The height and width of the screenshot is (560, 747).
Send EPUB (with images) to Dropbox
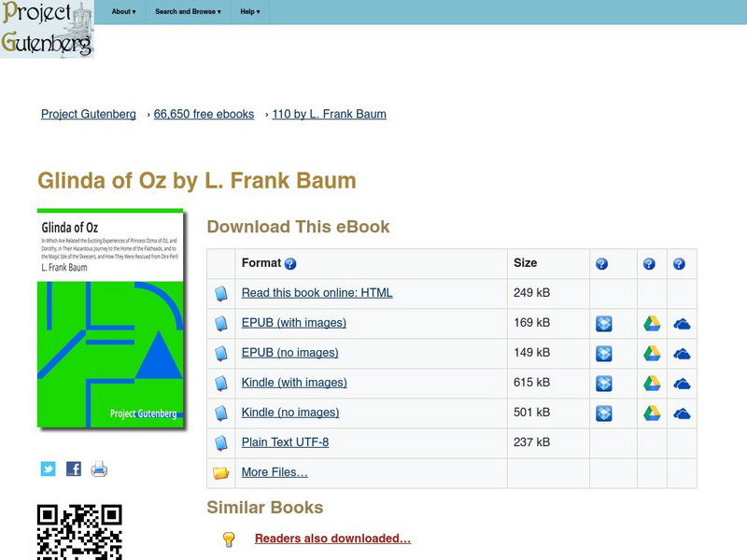click(603, 324)
